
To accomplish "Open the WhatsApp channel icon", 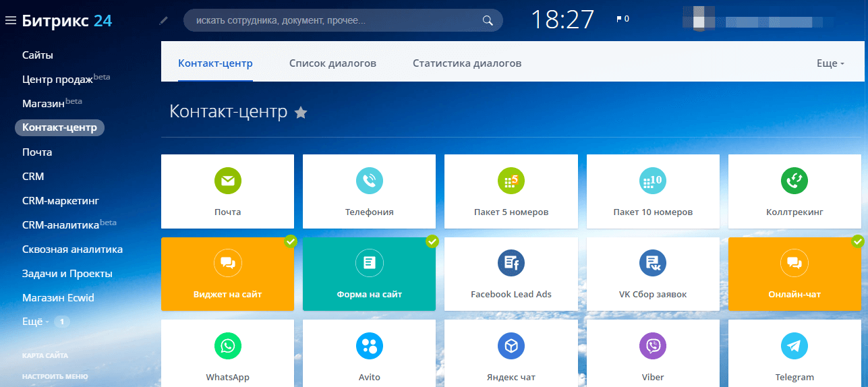I will click(x=227, y=346).
